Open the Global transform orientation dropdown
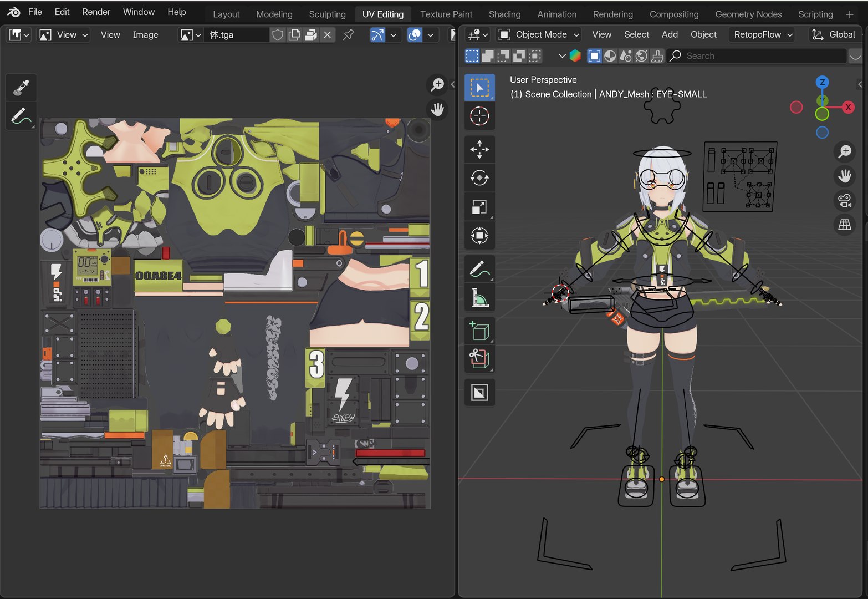868x599 pixels. point(835,34)
